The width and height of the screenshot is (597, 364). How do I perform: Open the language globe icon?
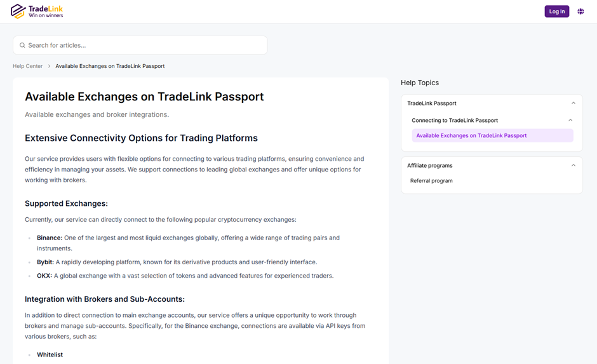coord(580,11)
